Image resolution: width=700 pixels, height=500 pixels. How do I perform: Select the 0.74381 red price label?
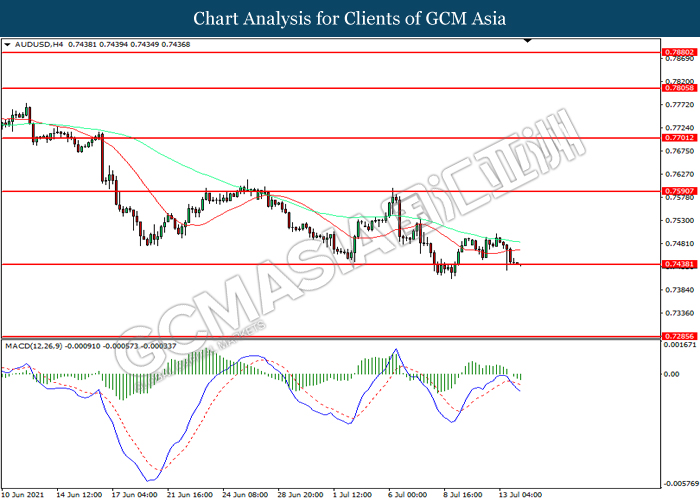point(677,264)
